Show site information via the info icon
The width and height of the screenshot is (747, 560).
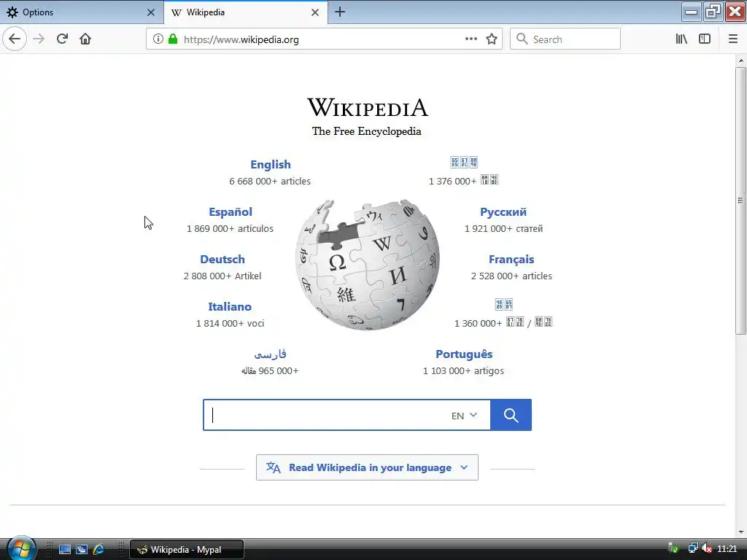(158, 39)
